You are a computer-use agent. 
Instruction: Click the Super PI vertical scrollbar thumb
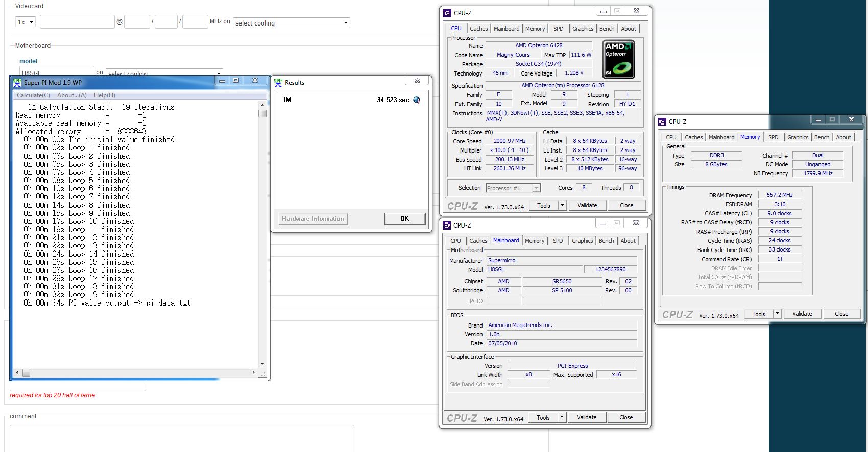pos(262,113)
